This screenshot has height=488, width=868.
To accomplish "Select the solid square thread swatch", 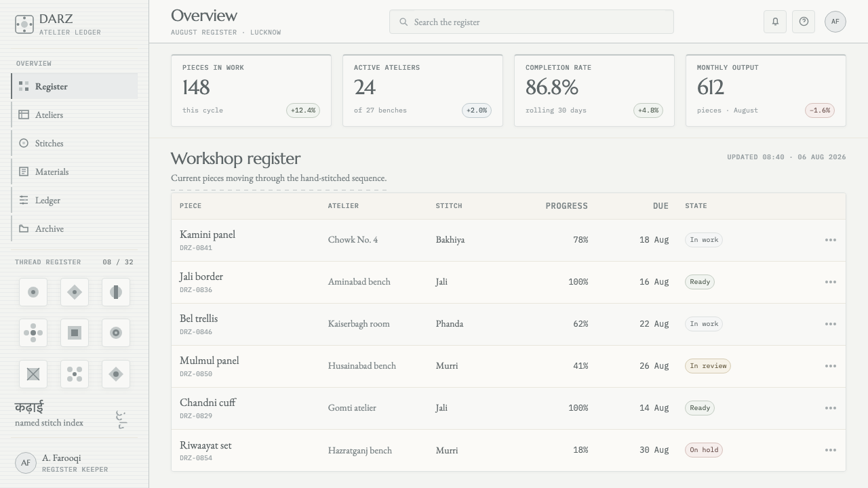I will coord(75,333).
